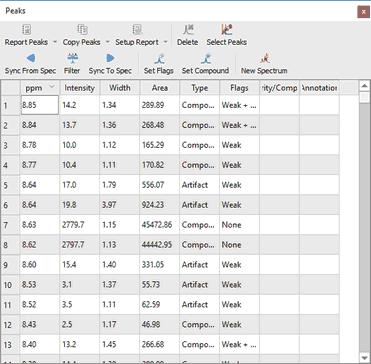
Task: Click ppm value 8.78 in row 3
Action: [29, 145]
